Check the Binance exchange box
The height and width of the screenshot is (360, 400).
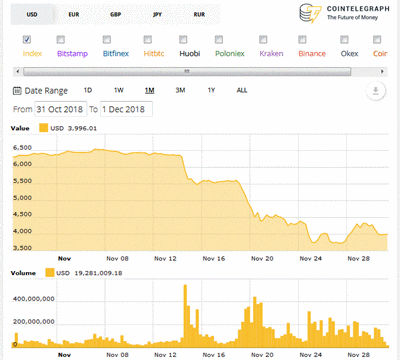(x=302, y=40)
